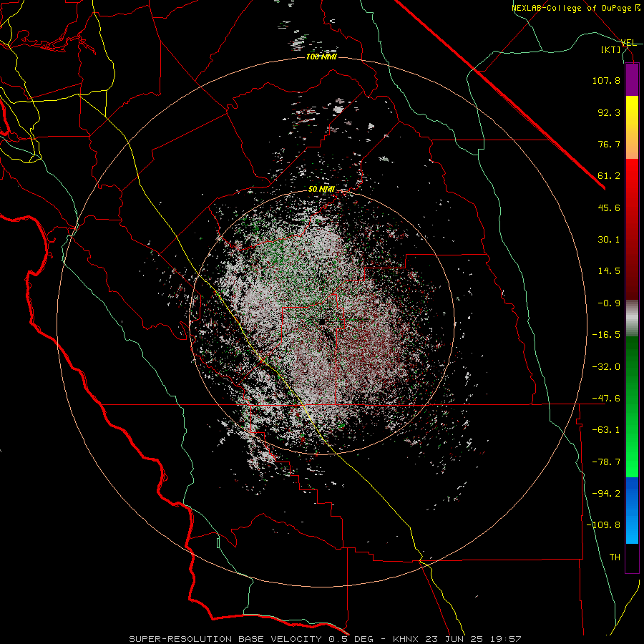Click the 76.7 velocity scale value
This screenshot has height=644, width=644.
coord(609,144)
